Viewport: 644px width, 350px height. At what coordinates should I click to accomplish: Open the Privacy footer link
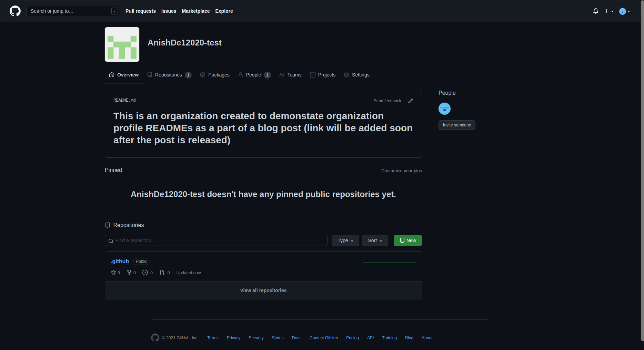click(x=233, y=338)
